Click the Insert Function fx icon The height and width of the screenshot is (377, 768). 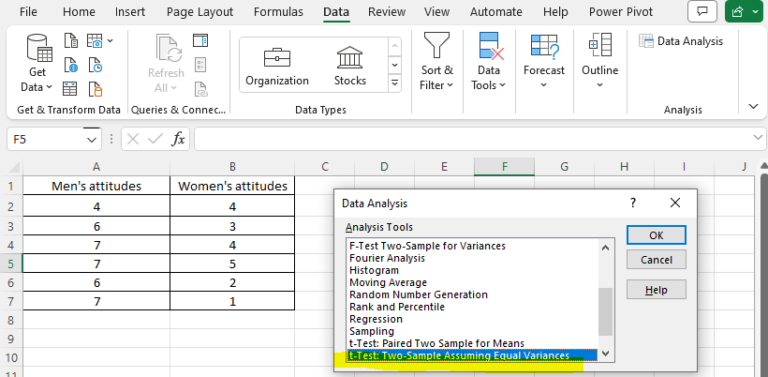click(178, 140)
